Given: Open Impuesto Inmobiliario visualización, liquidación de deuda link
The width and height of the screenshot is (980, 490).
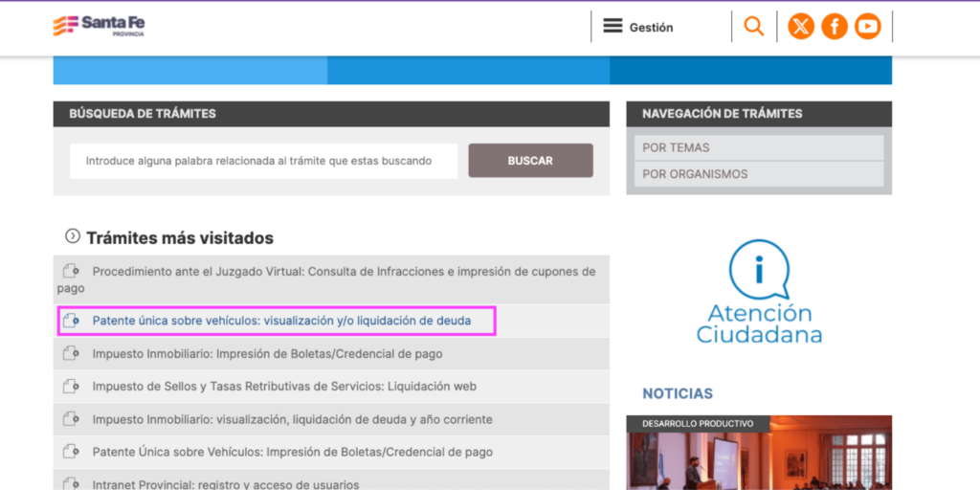Looking at the screenshot, I should click(x=293, y=419).
